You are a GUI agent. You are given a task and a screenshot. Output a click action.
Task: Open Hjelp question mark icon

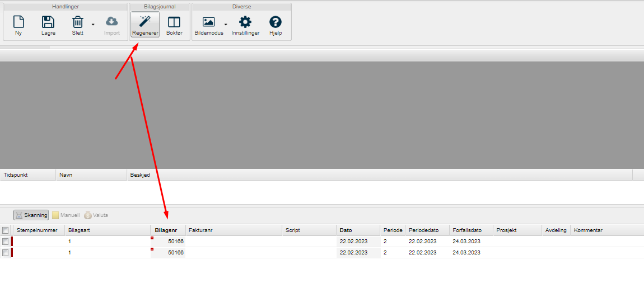pos(275,22)
